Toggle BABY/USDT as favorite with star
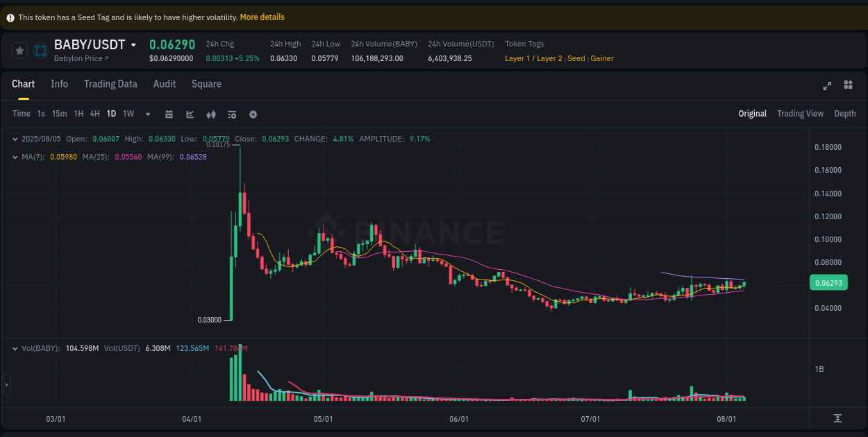Viewport: 868px width, 437px height. (19, 50)
